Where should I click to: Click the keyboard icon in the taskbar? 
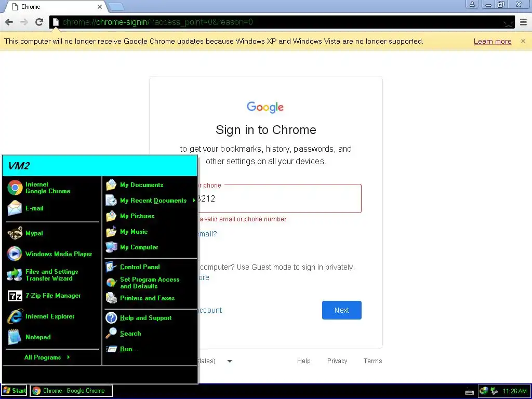click(x=470, y=392)
